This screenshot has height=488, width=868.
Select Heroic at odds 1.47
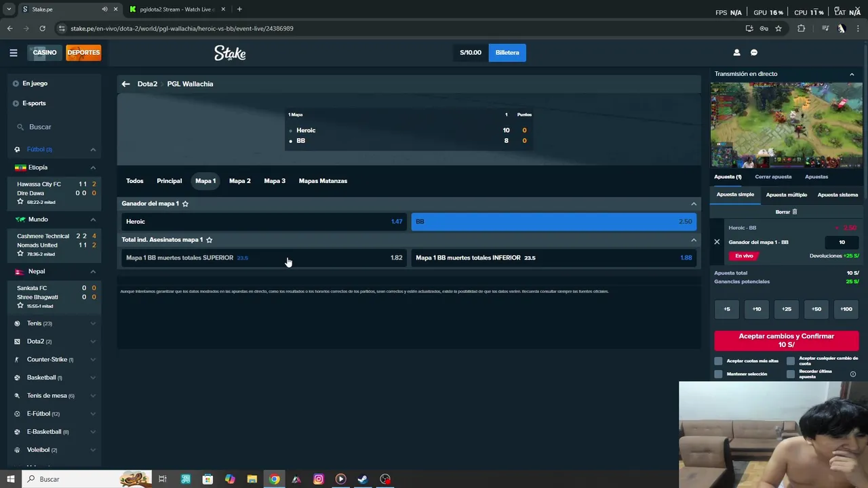[x=264, y=222]
